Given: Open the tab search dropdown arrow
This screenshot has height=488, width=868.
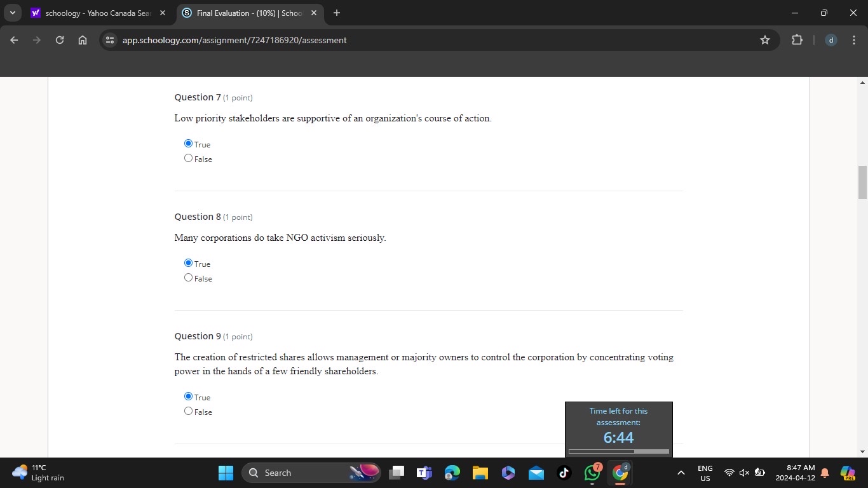Looking at the screenshot, I should tap(12, 13).
